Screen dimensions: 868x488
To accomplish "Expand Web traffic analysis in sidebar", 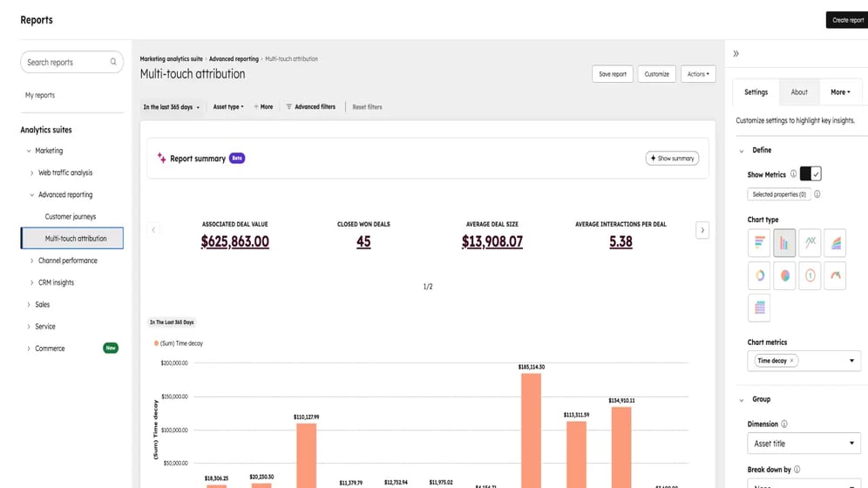I will [31, 173].
